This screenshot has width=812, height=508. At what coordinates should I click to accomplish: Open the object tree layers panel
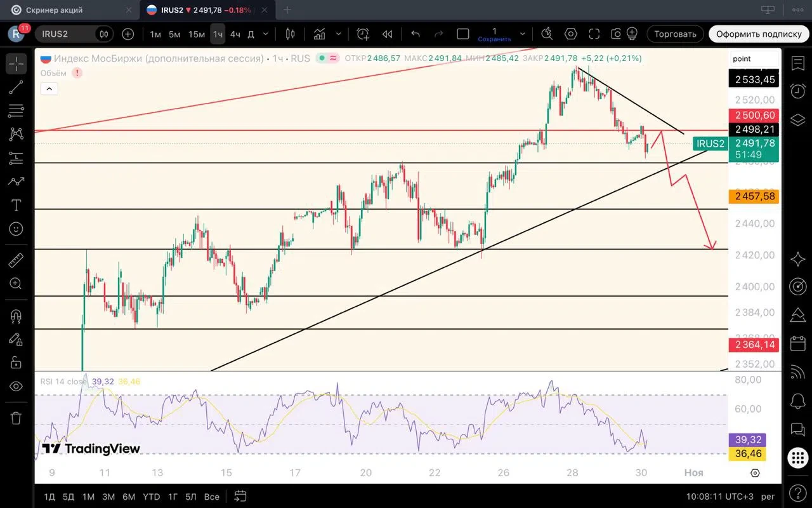pos(798,120)
